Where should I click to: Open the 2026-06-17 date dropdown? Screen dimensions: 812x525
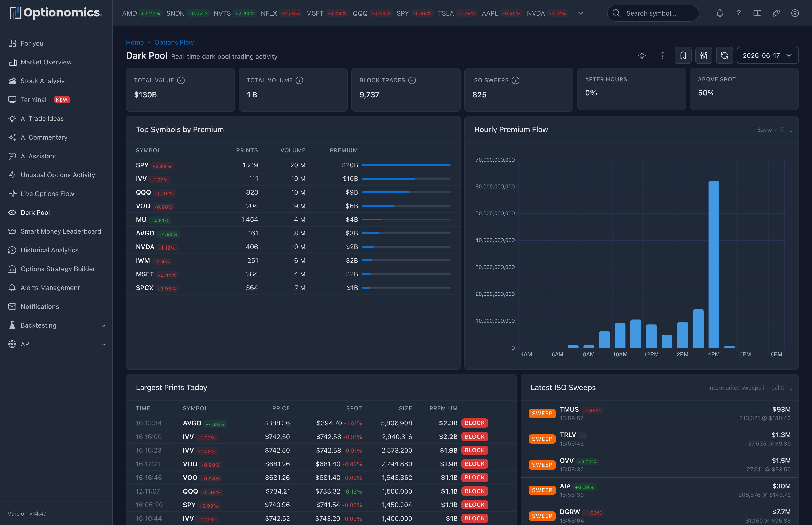767,55
